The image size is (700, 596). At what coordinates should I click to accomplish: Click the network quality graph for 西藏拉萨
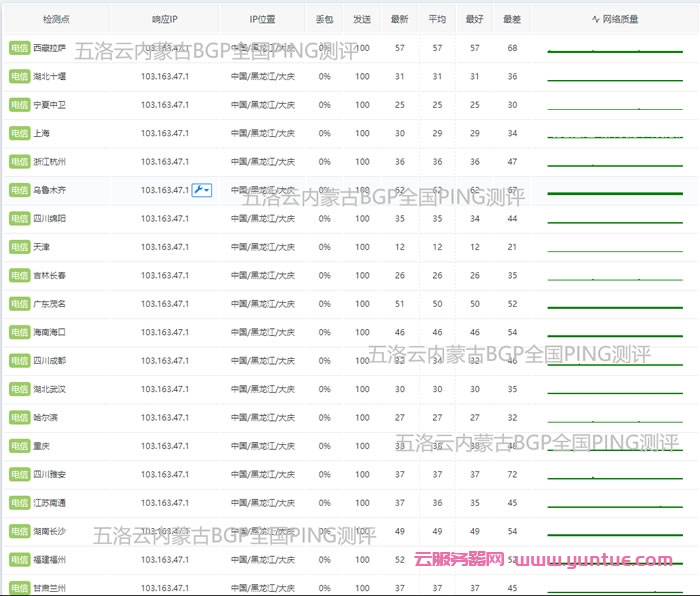tap(615, 50)
